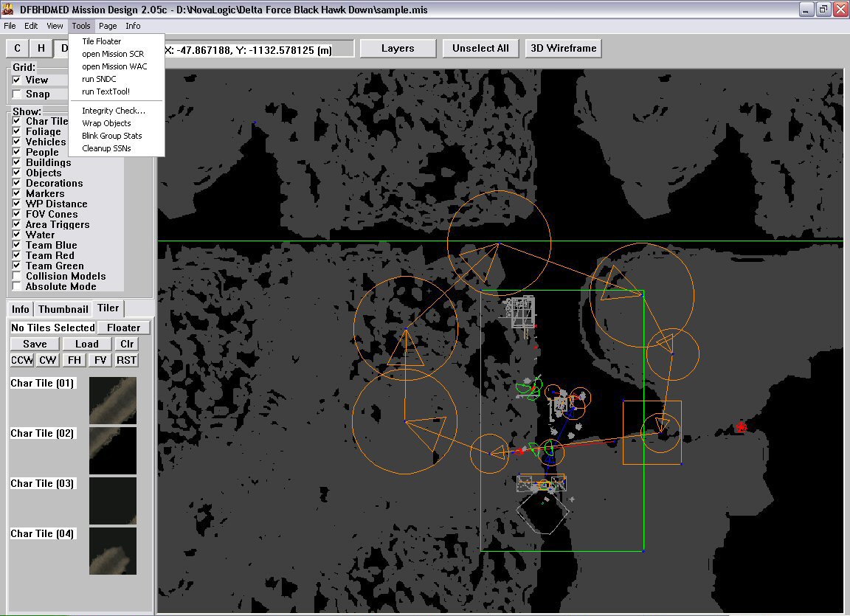
Task: Toggle the Markers show checkbox
Action: [17, 193]
